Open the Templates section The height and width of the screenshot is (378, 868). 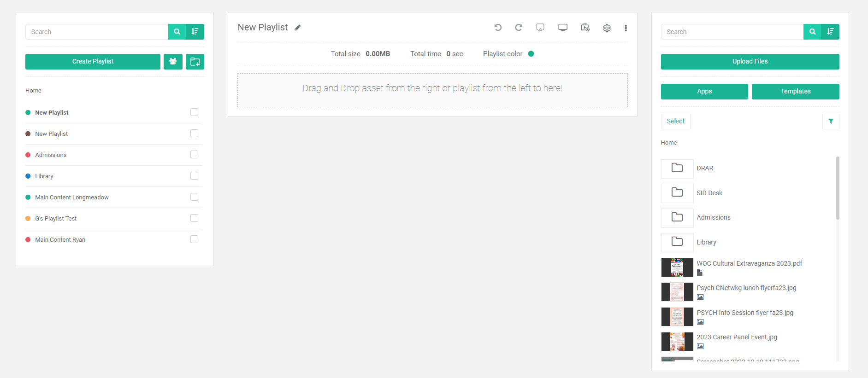[795, 92]
